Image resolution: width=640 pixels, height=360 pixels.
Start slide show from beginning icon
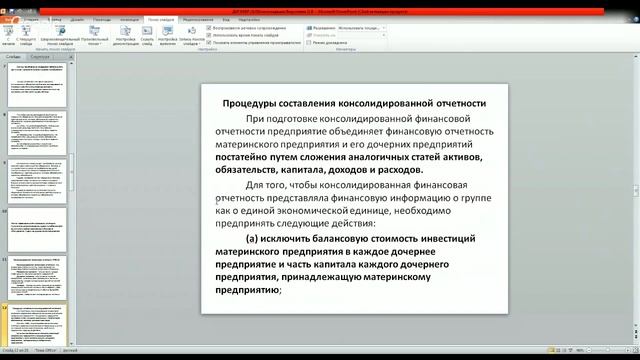tap(8, 35)
